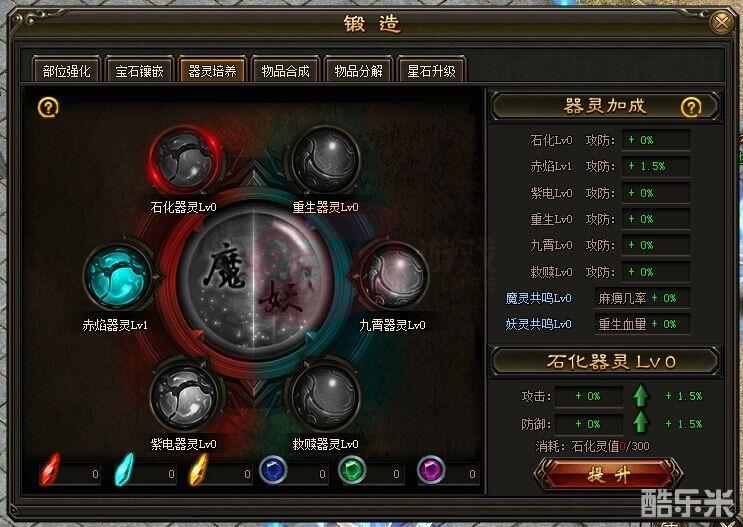The width and height of the screenshot is (743, 527).
Task: Click the purple gem icon
Action: tap(431, 470)
